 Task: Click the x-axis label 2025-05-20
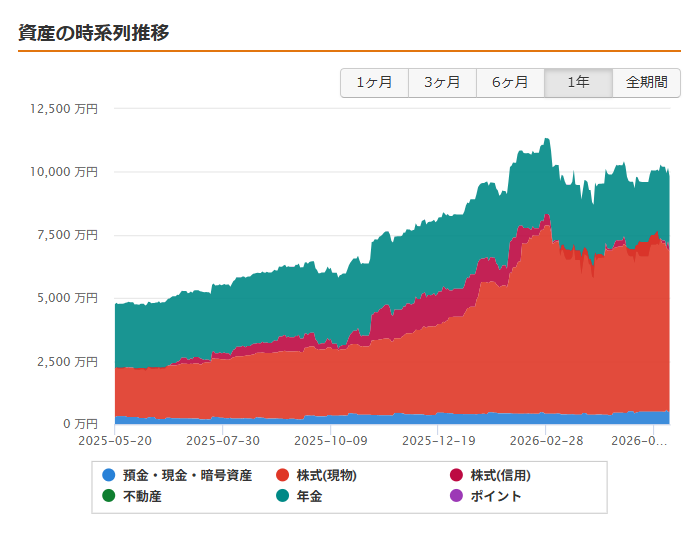coord(115,441)
